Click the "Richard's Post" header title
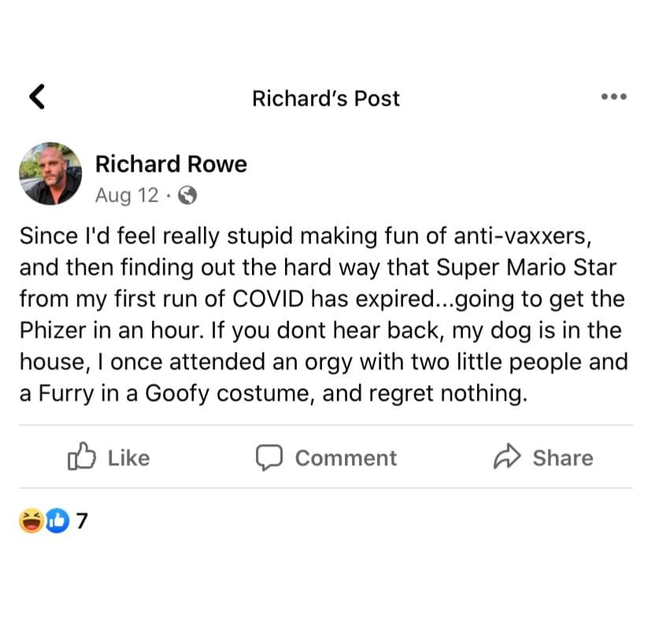 coord(326,98)
